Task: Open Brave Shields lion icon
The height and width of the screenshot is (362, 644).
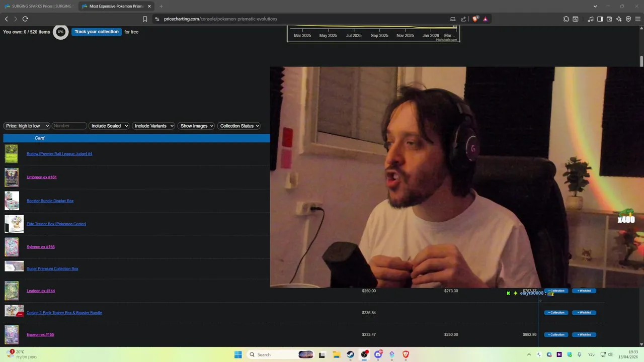Action: [x=475, y=19]
